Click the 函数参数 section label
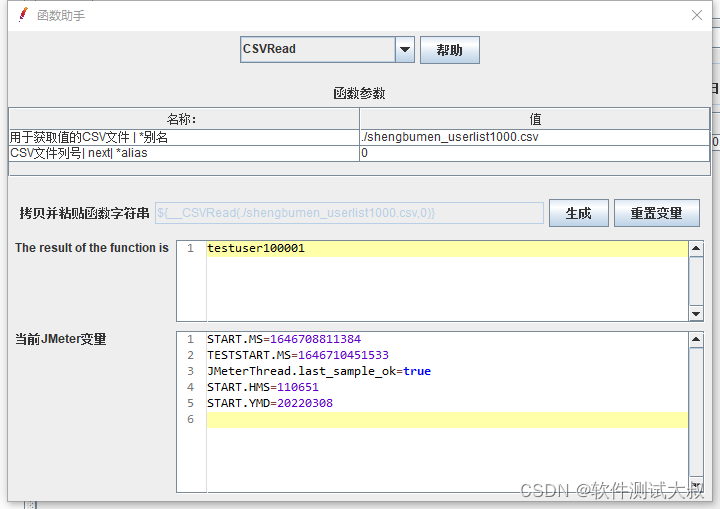Viewport: 720px width, 509px height. (359, 93)
